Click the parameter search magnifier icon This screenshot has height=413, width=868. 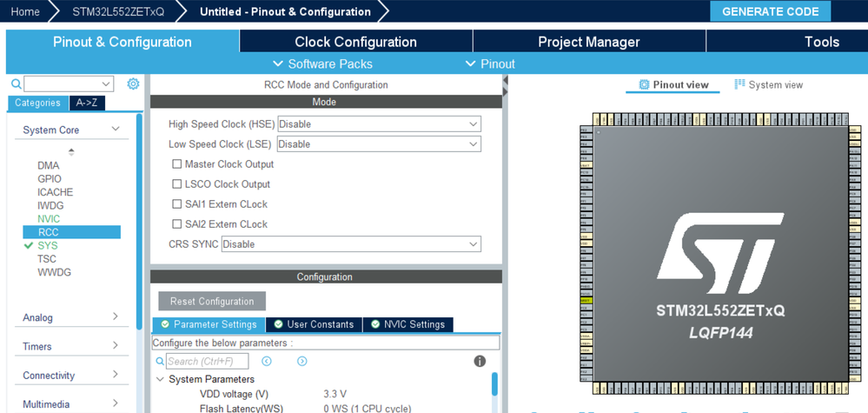point(160,361)
